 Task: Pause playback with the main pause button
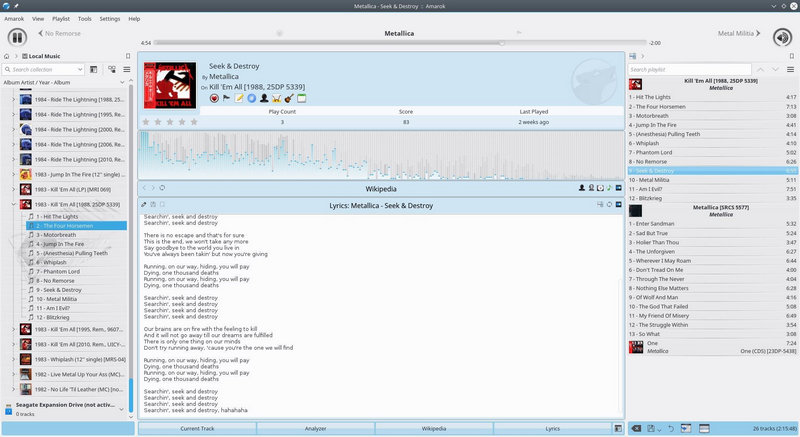point(16,38)
